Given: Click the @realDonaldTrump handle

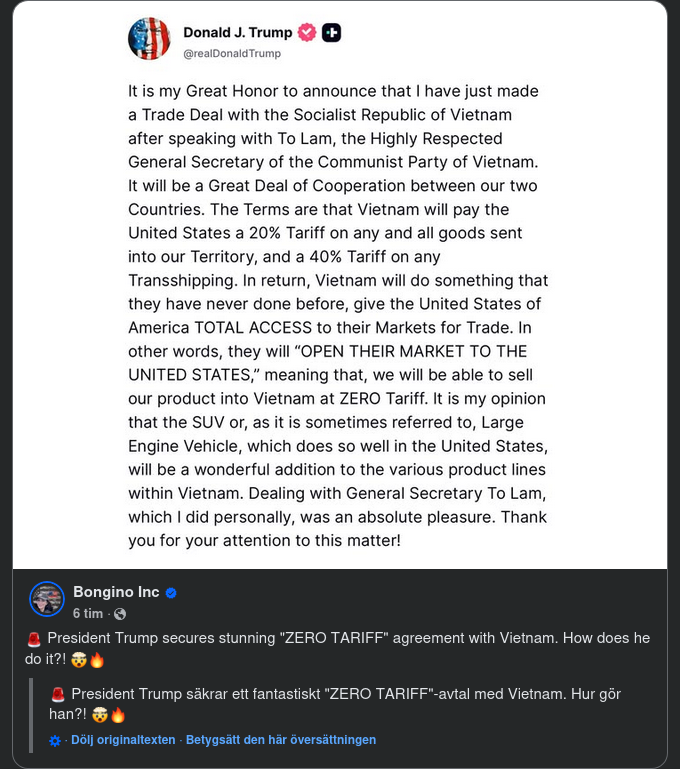Looking at the screenshot, I should 232,54.
